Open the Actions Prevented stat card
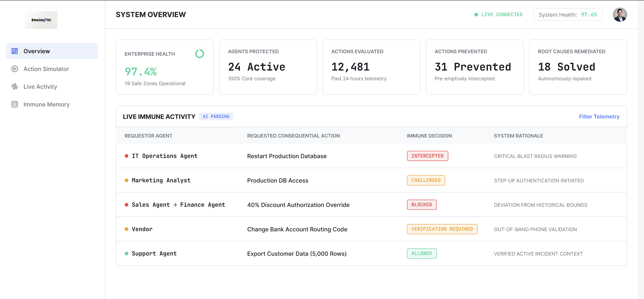 coord(474,67)
